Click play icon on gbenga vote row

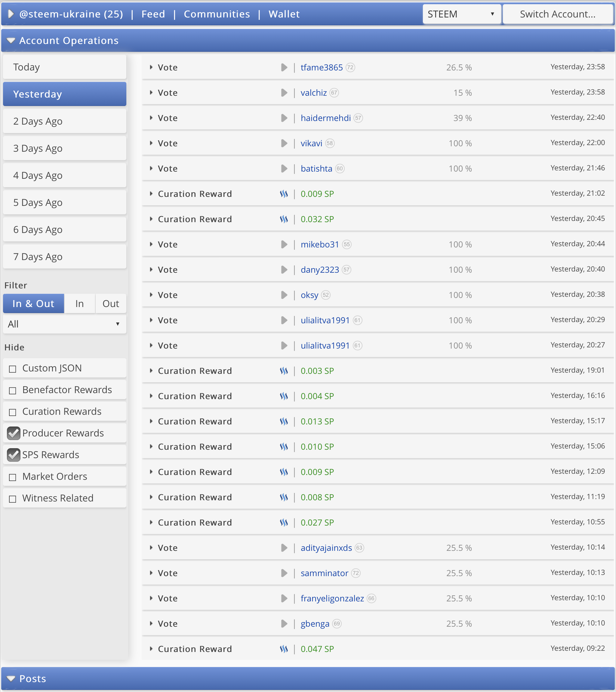(x=284, y=624)
